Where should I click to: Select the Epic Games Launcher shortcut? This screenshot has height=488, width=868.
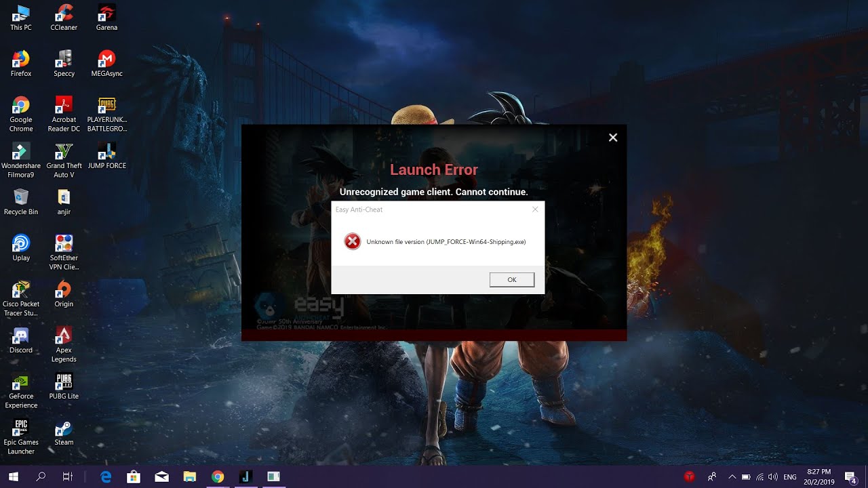coord(21,437)
